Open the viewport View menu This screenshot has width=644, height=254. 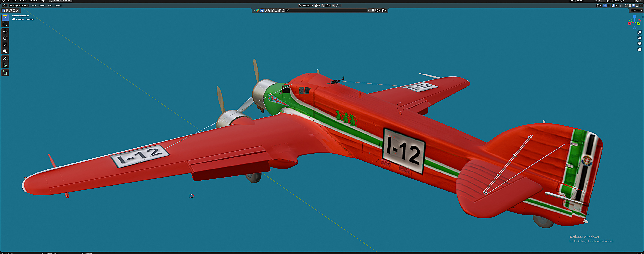tap(34, 5)
